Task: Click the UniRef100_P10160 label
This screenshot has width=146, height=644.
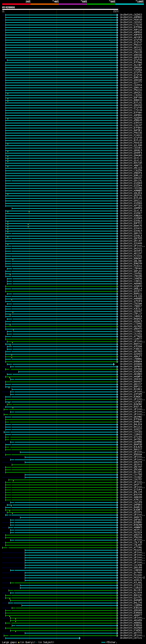Action: 131,575
